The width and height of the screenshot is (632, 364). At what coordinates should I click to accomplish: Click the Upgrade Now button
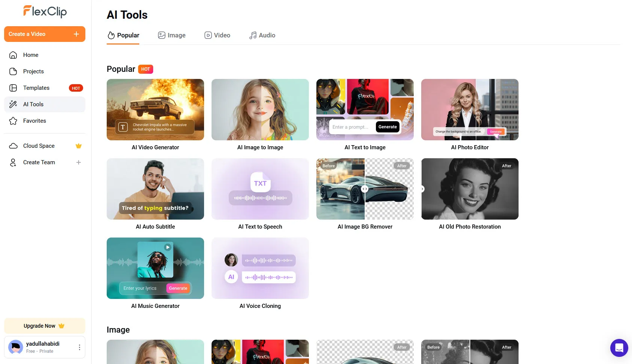45,326
